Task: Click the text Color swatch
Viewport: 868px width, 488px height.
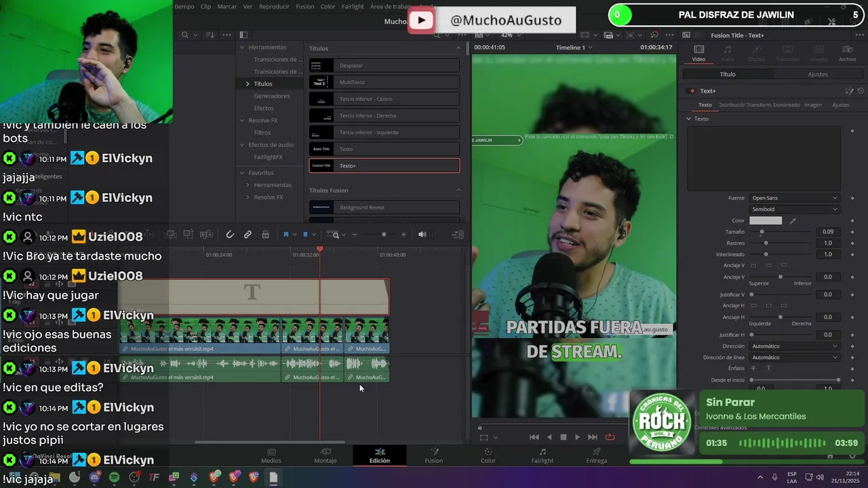Action: 766,221
